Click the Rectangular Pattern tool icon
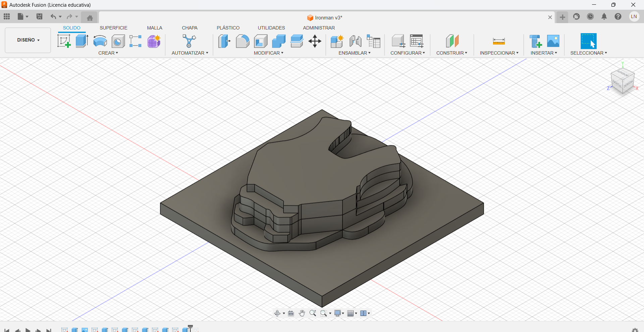Screen dimensions: 644x332 click(x=136, y=41)
